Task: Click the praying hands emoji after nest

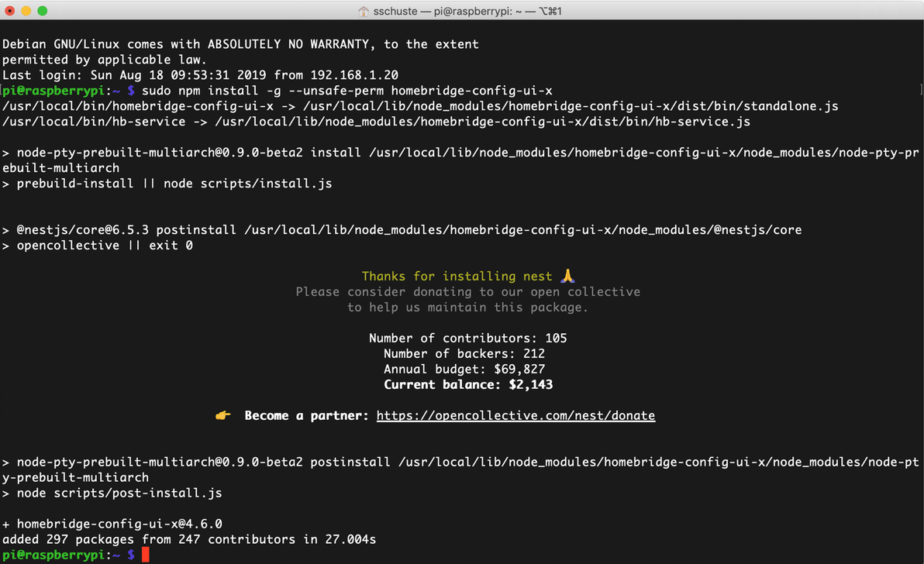Action: click(x=567, y=276)
